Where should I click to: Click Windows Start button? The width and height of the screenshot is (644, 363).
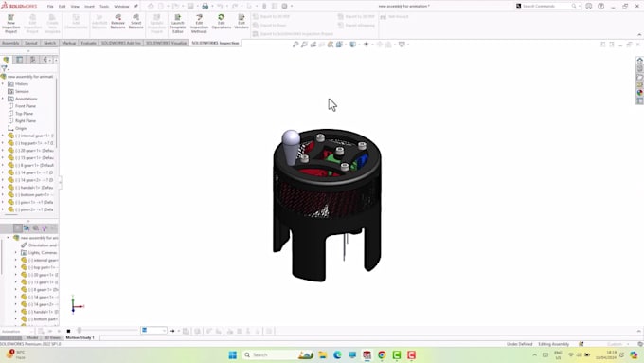(x=232, y=354)
